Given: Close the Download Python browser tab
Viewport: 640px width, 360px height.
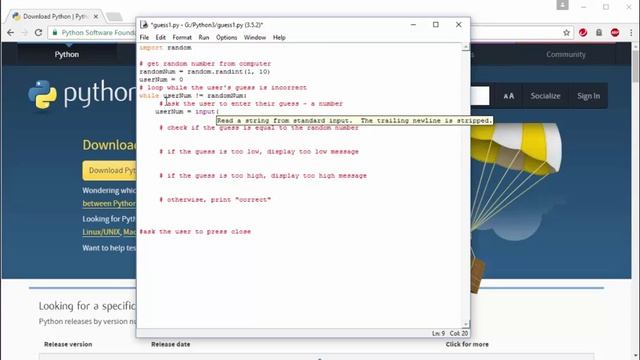Looking at the screenshot, I should tap(96, 16).
